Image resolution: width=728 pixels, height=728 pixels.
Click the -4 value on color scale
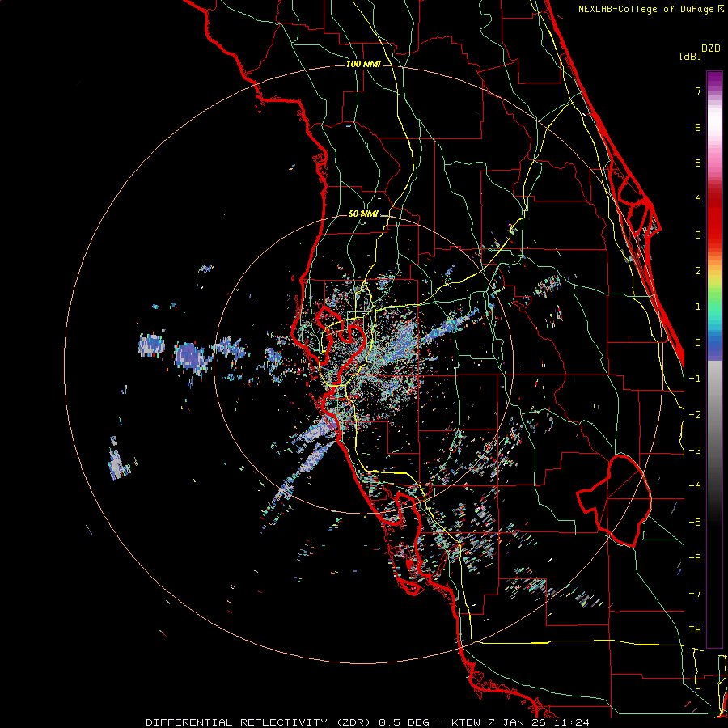tap(695, 485)
